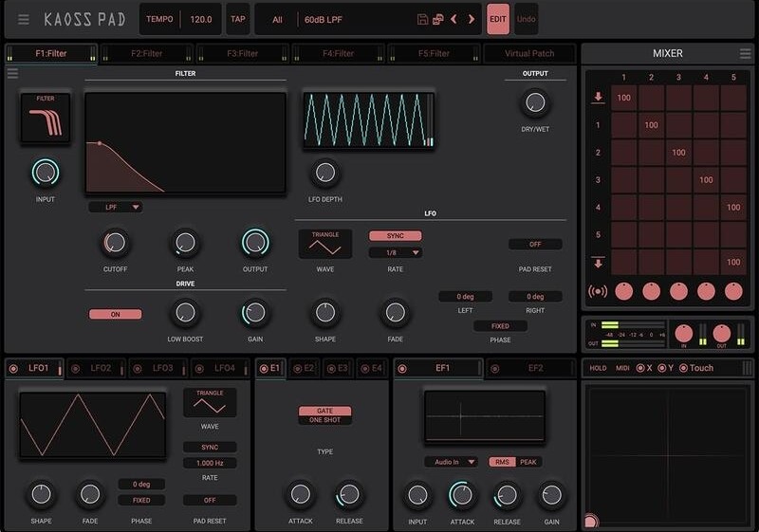759x532 pixels.
Task: Click the filter type curve icon
Action: click(x=46, y=119)
